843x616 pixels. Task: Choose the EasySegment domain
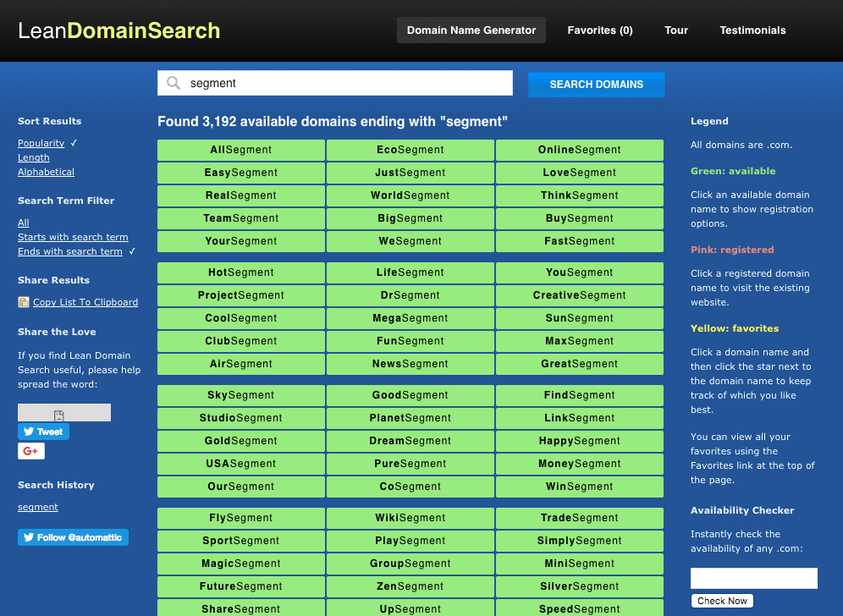[241, 173]
